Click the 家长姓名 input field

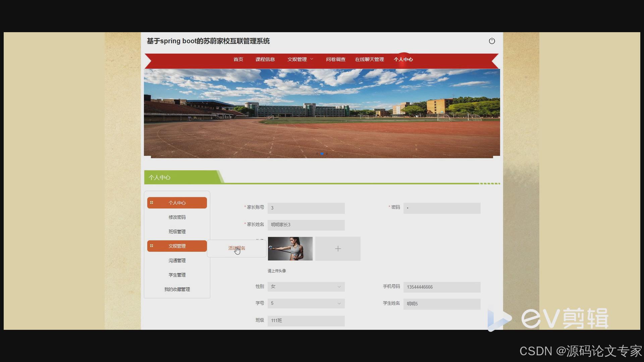coord(306,225)
